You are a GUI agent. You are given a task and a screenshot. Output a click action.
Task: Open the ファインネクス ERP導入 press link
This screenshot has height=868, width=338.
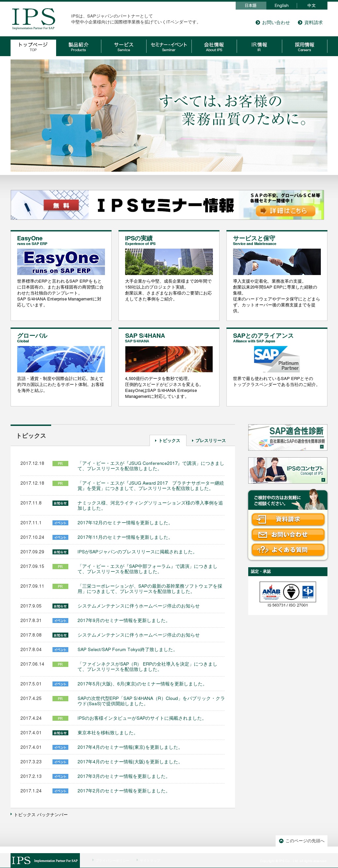pos(147,667)
